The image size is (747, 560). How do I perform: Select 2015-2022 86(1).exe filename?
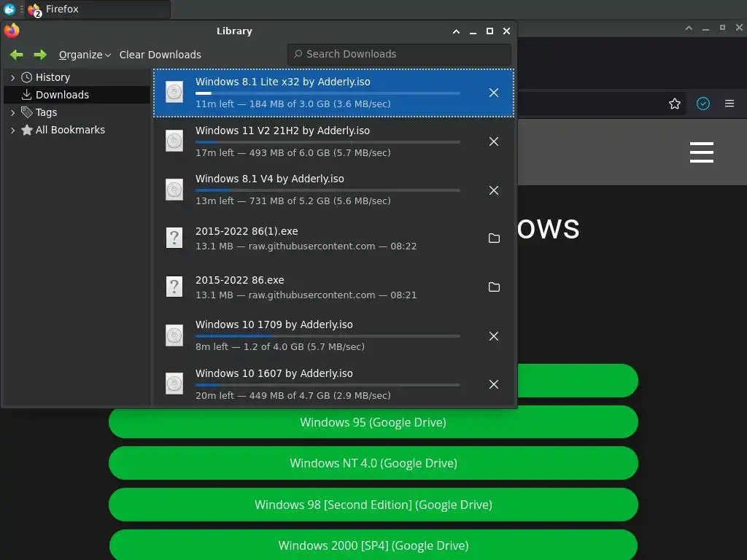pyautogui.click(x=247, y=231)
